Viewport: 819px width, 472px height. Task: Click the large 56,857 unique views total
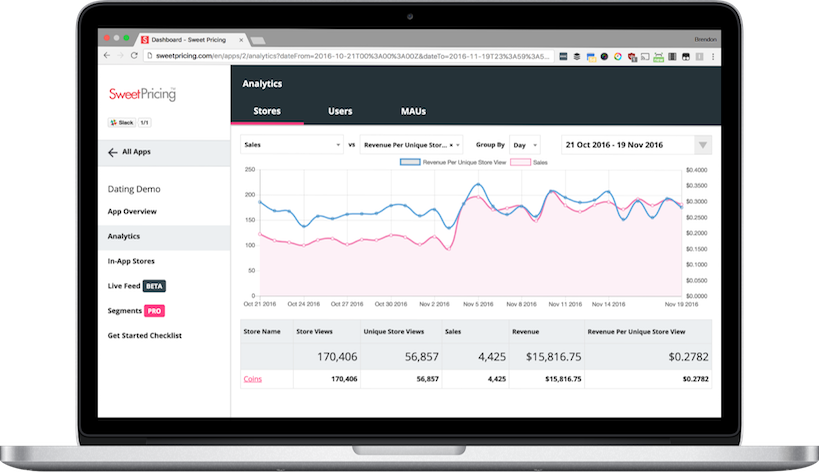(422, 357)
